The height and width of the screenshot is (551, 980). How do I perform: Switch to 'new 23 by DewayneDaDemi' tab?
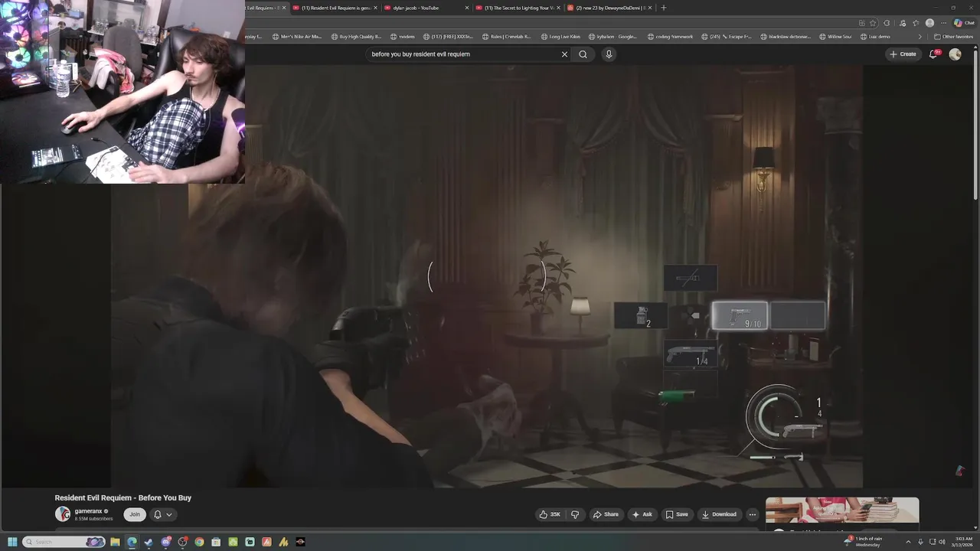click(610, 8)
